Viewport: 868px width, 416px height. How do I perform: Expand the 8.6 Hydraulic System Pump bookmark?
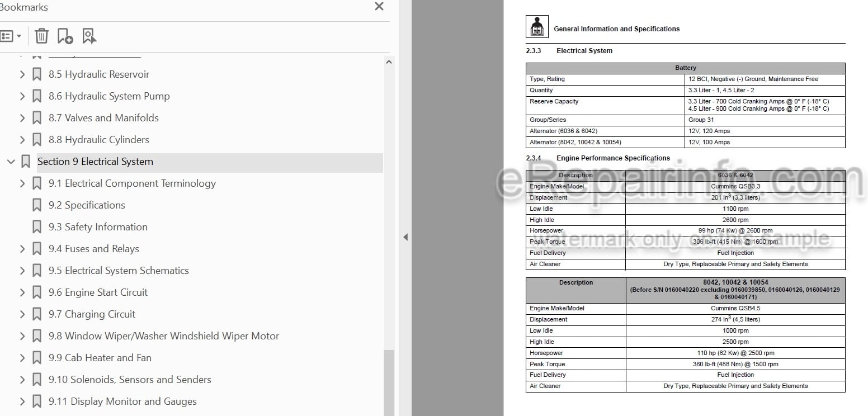(x=22, y=96)
